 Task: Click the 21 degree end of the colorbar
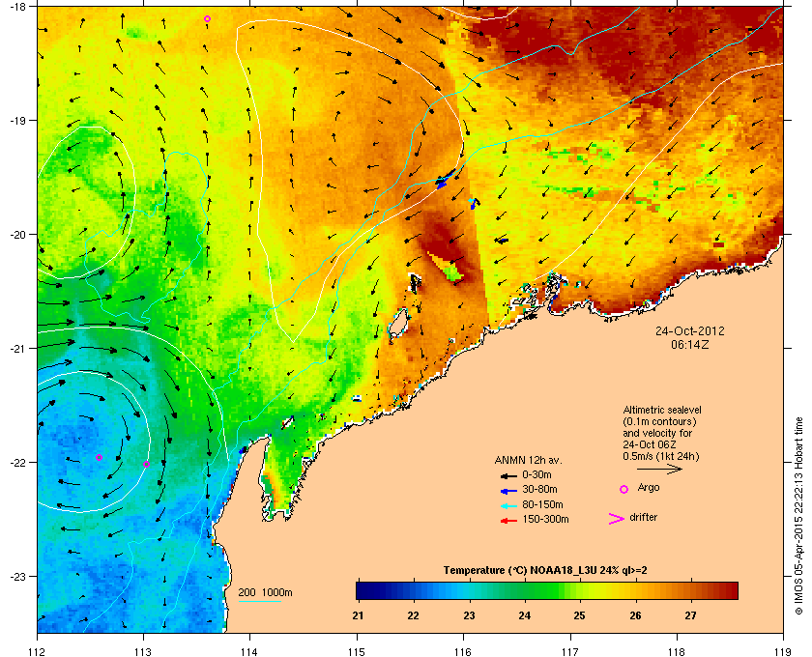pyautogui.click(x=360, y=590)
